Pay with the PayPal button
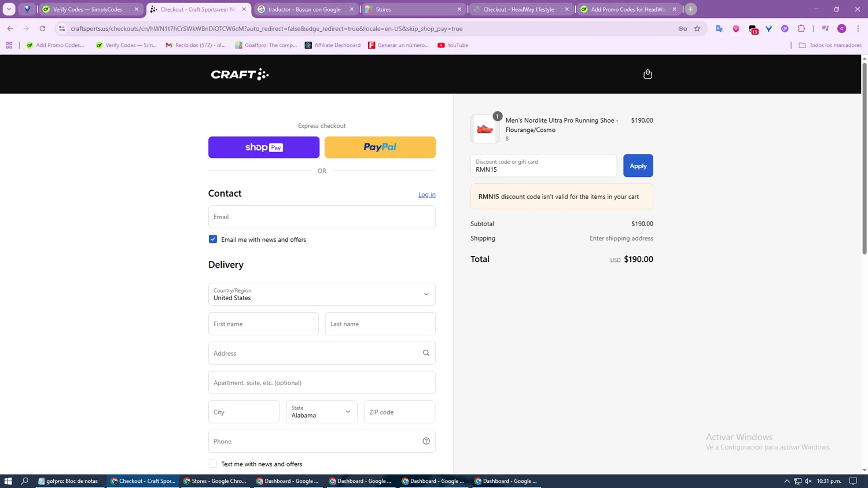 (x=380, y=147)
